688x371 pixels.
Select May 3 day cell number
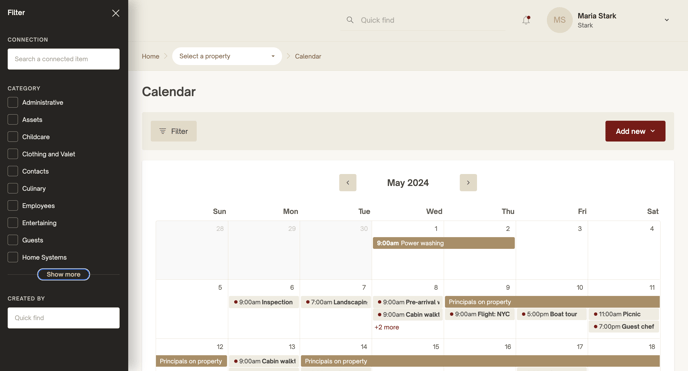[580, 228]
